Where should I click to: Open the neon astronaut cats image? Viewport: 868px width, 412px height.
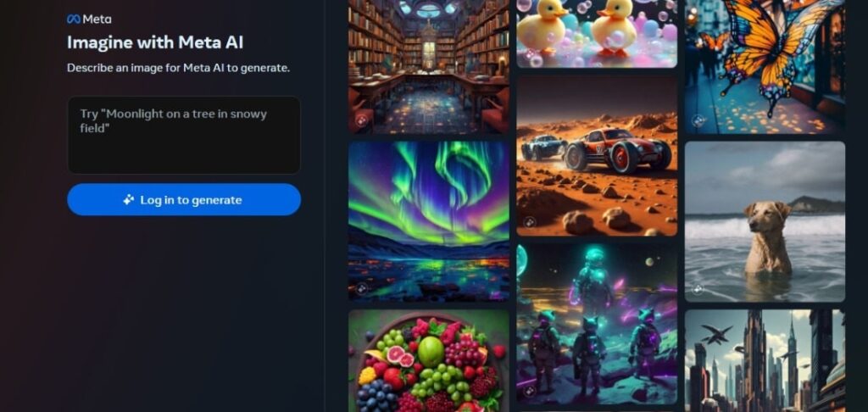(597, 324)
